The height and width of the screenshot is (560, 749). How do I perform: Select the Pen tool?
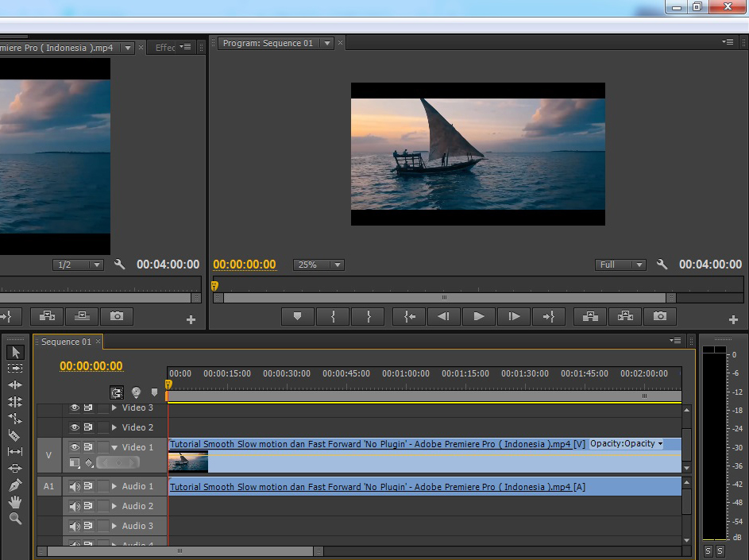coord(14,485)
